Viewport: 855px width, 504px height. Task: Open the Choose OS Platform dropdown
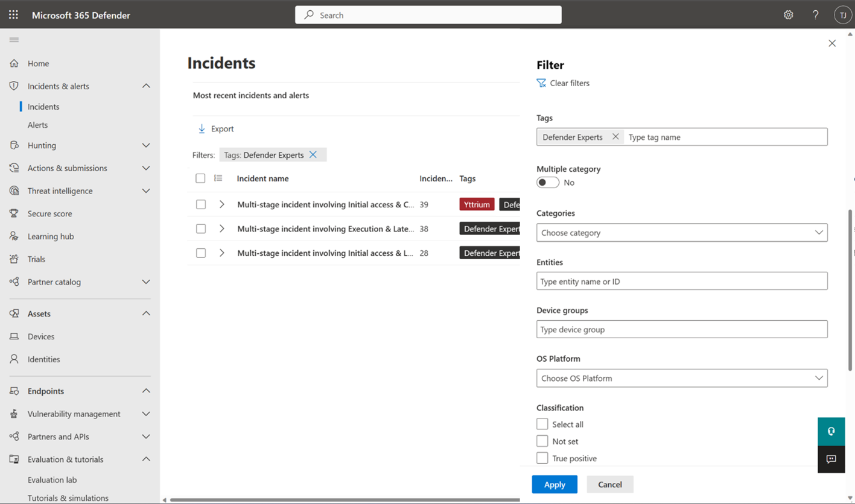(x=681, y=378)
